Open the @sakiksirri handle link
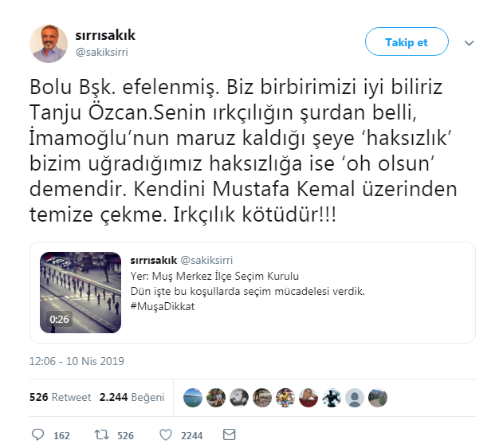Viewport: 495px width, 448px height. tap(102, 52)
